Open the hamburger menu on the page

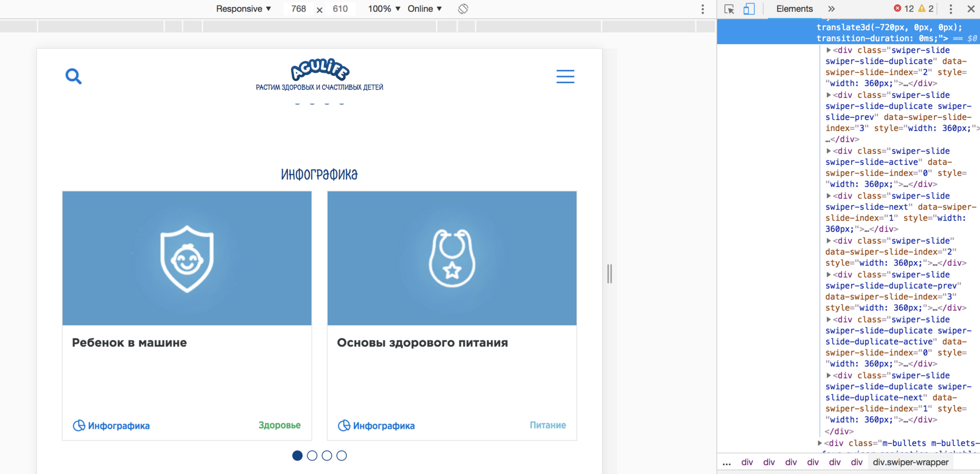565,77
